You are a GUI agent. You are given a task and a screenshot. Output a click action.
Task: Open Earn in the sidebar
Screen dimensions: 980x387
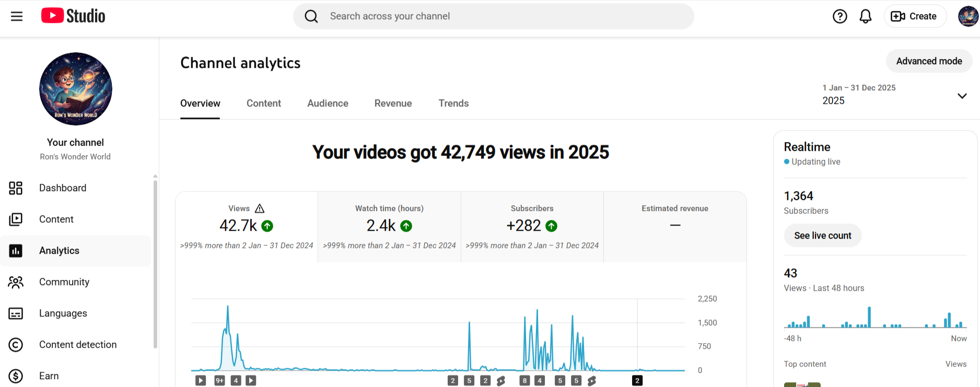coord(76,376)
